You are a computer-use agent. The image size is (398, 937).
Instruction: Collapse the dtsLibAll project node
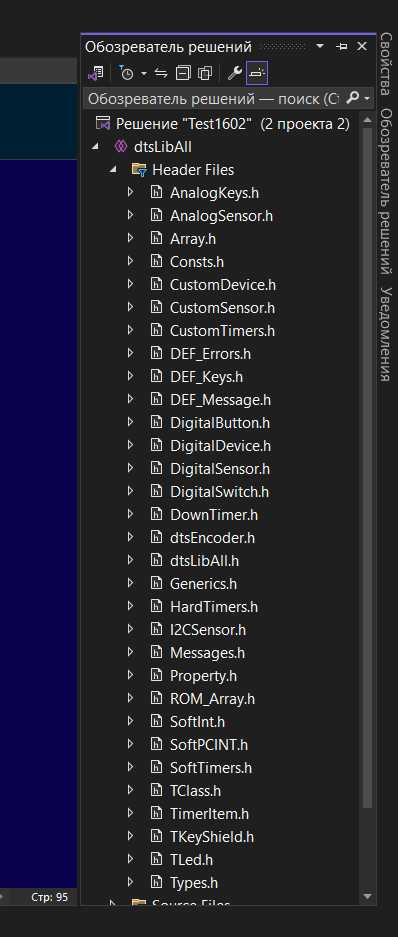pos(95,147)
